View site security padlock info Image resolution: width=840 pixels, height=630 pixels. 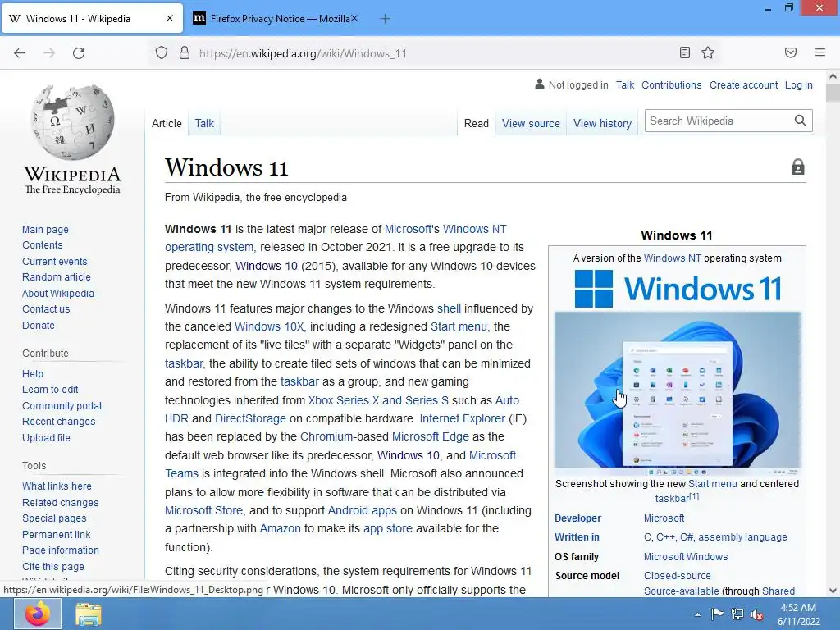click(x=185, y=53)
